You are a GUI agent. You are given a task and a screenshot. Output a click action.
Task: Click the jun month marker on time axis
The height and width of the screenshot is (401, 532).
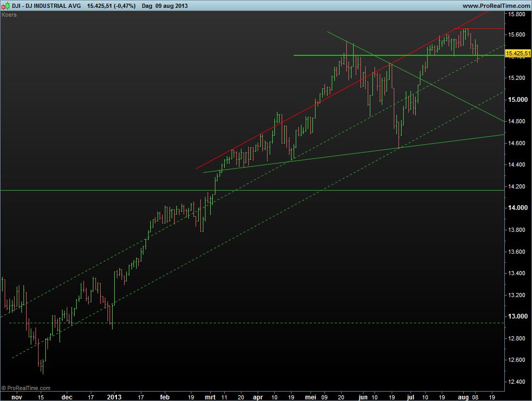point(364,397)
